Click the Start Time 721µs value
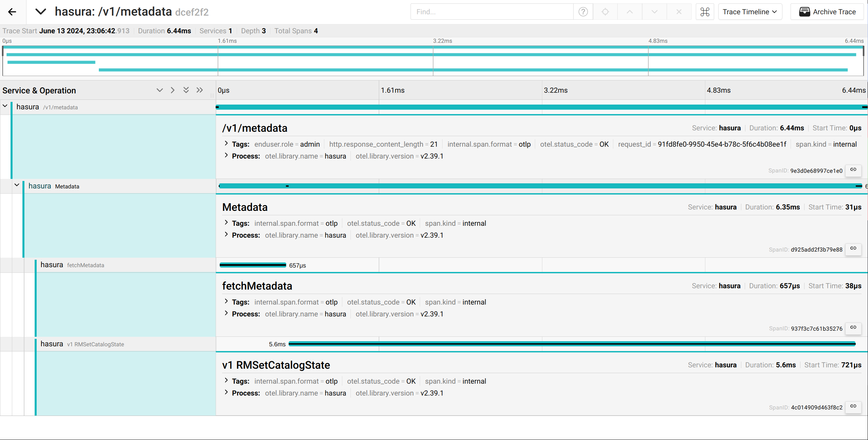Viewport: 868px width, 440px height. coord(851,365)
